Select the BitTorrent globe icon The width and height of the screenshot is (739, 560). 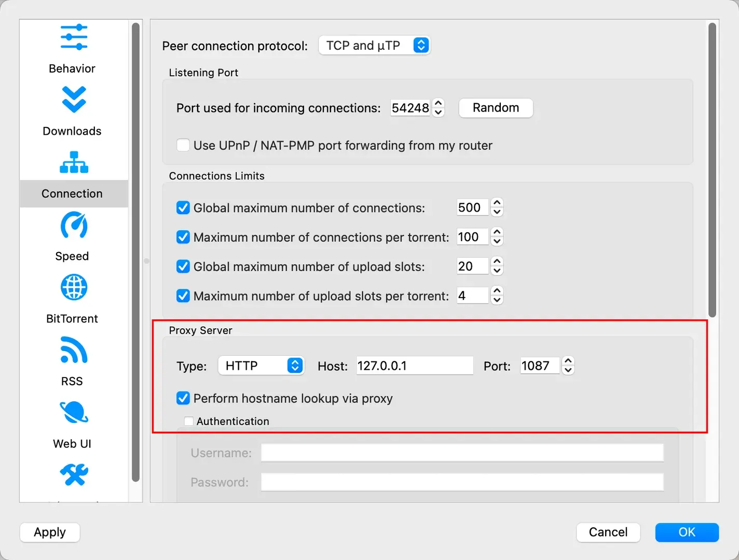tap(74, 287)
